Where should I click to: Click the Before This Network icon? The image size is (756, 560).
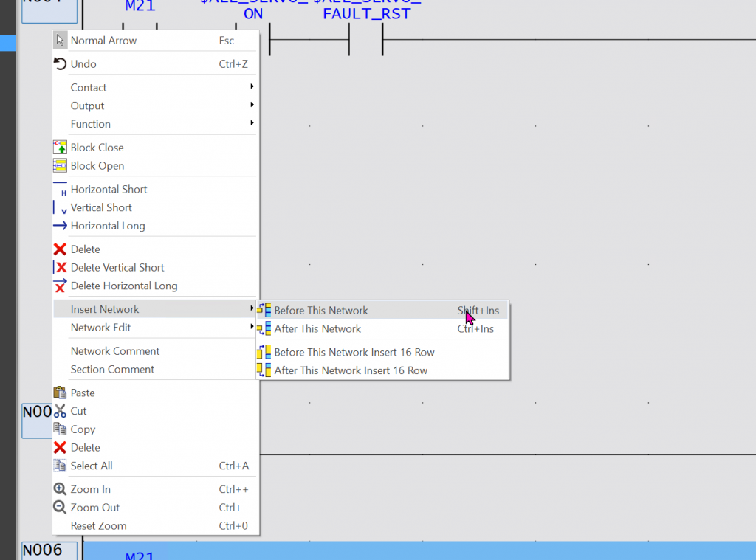[x=264, y=310]
